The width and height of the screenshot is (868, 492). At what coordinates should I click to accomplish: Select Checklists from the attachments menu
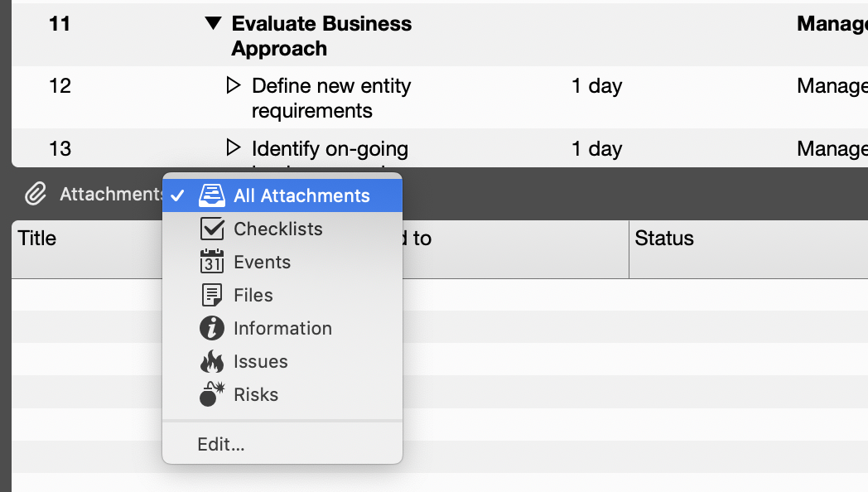pos(278,229)
